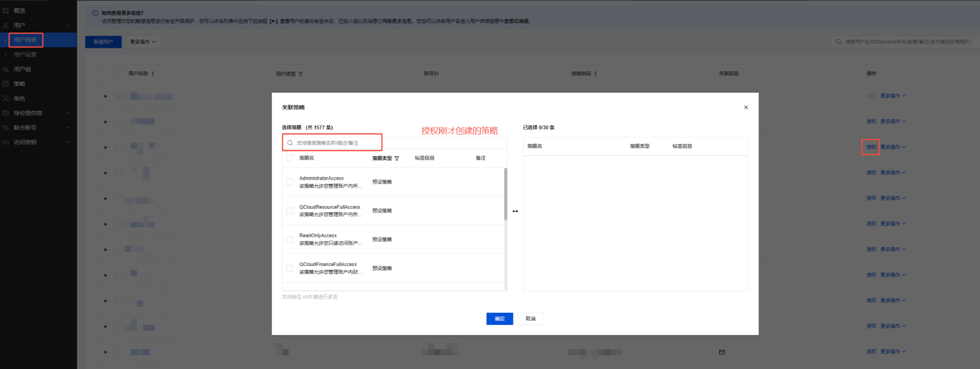The image size is (980, 369).
Task: Sort by 创建时间 using its sort icon
Action: click(x=596, y=74)
